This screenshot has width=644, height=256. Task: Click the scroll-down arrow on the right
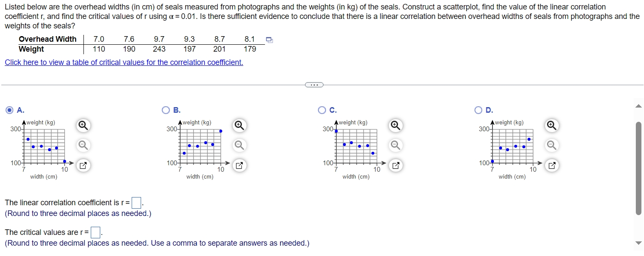click(639, 243)
